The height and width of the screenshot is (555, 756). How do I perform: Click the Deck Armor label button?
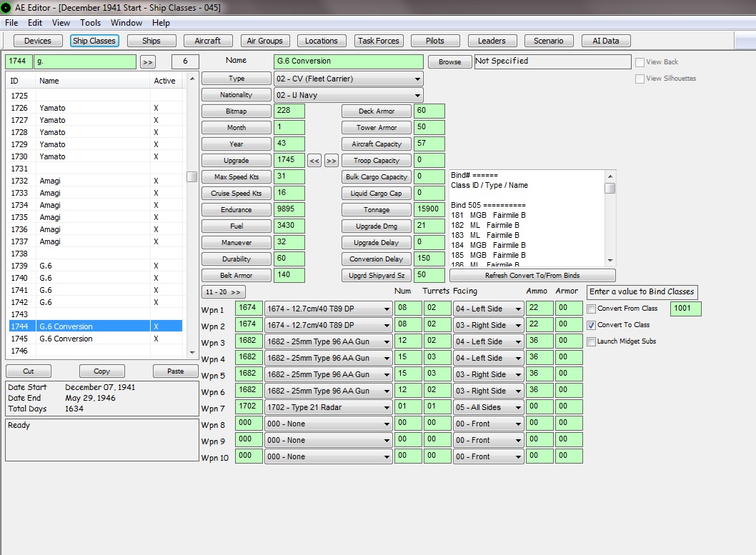(x=377, y=111)
